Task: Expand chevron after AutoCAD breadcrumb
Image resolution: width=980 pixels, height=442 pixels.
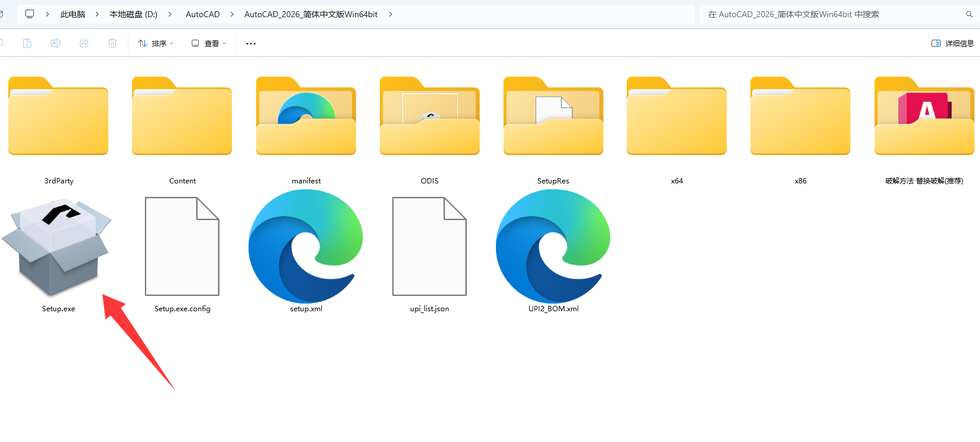Action: click(232, 14)
